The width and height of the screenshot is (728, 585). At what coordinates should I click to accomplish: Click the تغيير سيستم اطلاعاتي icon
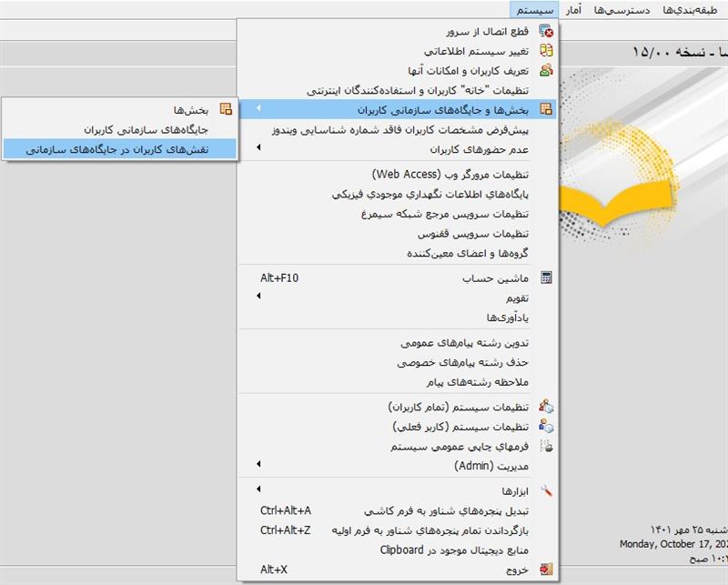[546, 50]
